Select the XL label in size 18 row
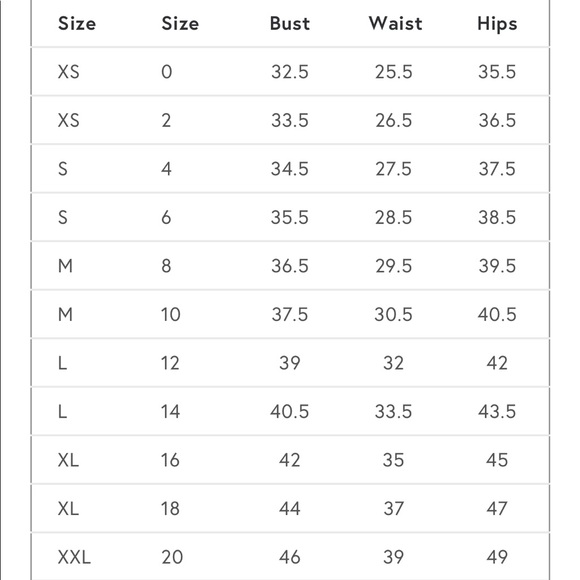The width and height of the screenshot is (580, 580). click(68, 509)
